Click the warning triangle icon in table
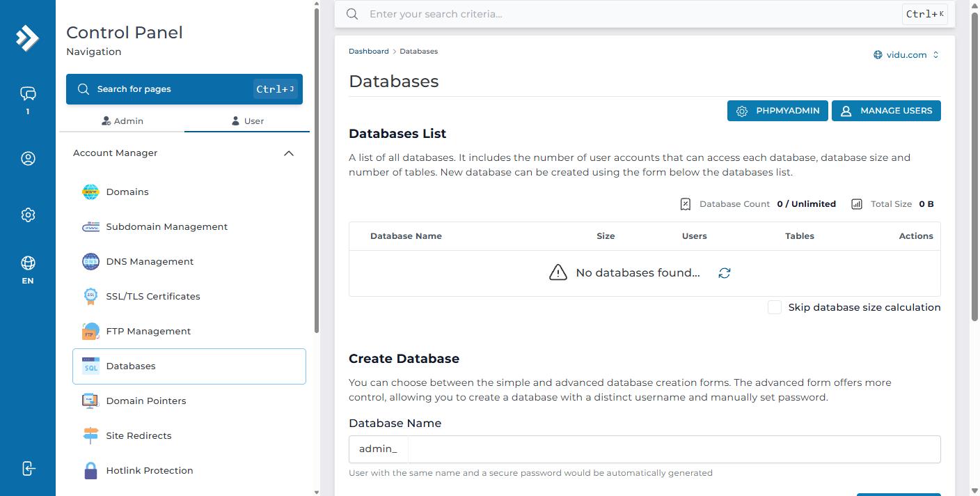 (x=558, y=272)
